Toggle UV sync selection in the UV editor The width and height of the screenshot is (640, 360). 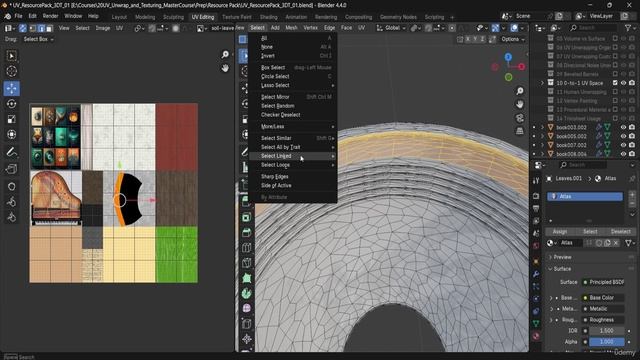[x=23, y=28]
